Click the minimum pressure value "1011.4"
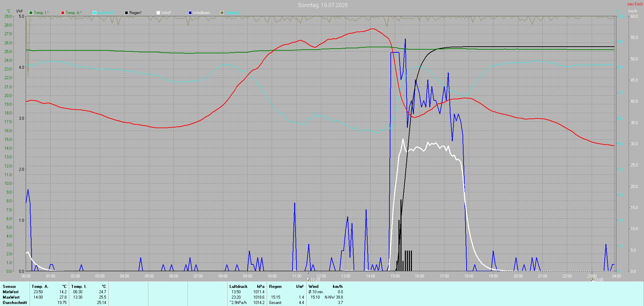The image size is (644, 306). click(259, 292)
